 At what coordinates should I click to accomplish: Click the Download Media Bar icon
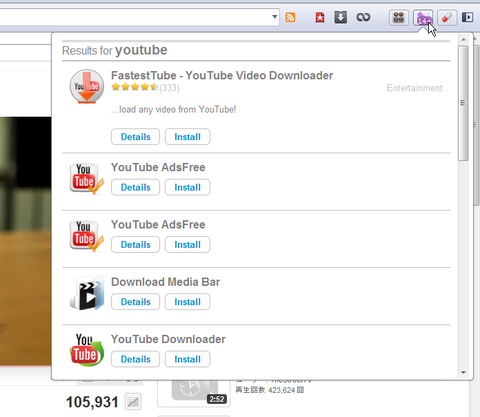click(x=87, y=293)
